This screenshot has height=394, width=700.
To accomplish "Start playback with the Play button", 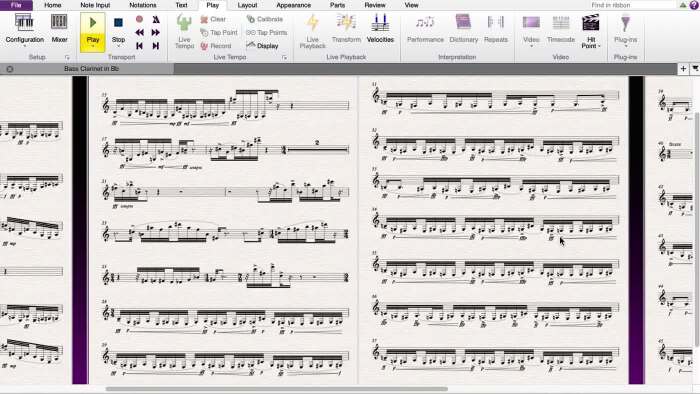I will pos(93,30).
